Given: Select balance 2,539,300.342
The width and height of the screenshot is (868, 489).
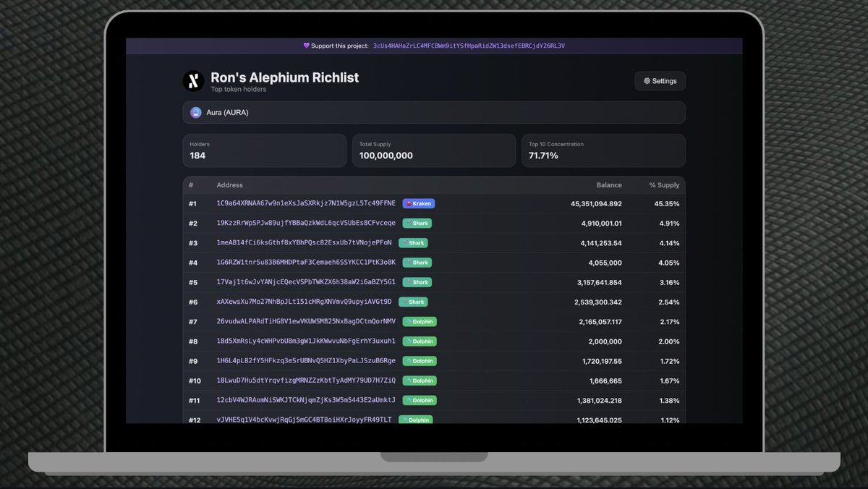Looking at the screenshot, I should click(x=598, y=302).
